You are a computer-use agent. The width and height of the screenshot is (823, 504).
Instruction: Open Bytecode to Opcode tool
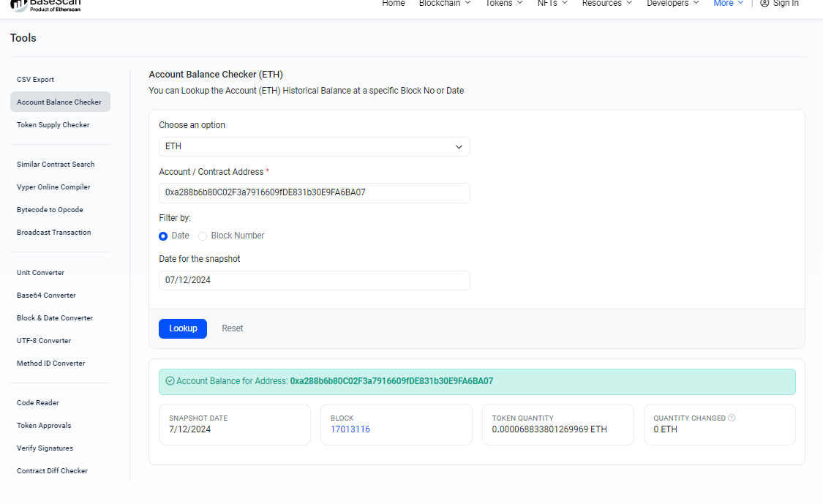pyautogui.click(x=50, y=209)
